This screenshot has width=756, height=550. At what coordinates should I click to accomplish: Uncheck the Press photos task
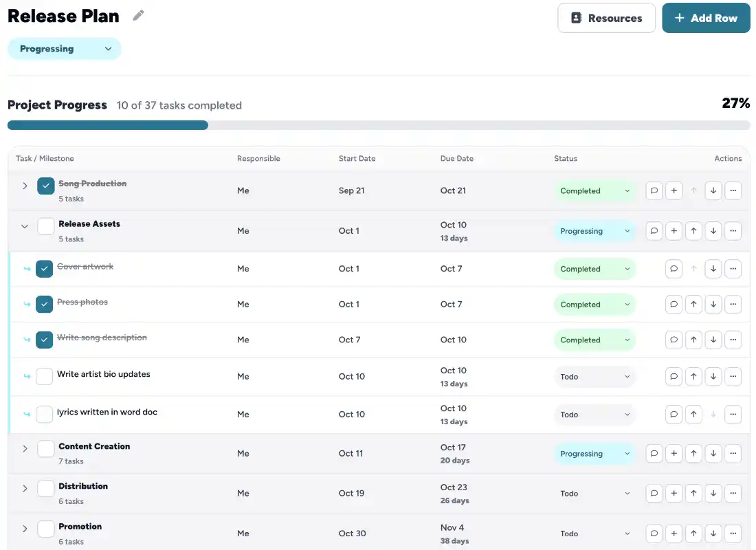pos(45,304)
